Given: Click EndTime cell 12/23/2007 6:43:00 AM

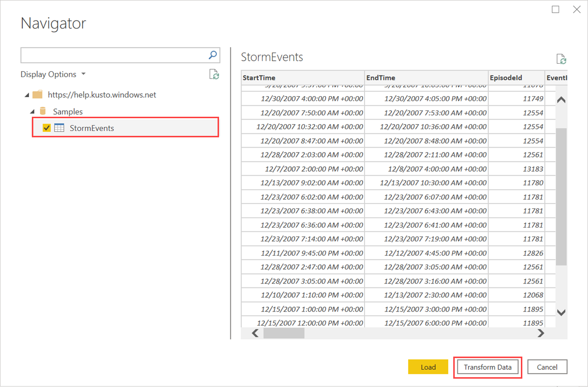Looking at the screenshot, I should pyautogui.click(x=426, y=211).
